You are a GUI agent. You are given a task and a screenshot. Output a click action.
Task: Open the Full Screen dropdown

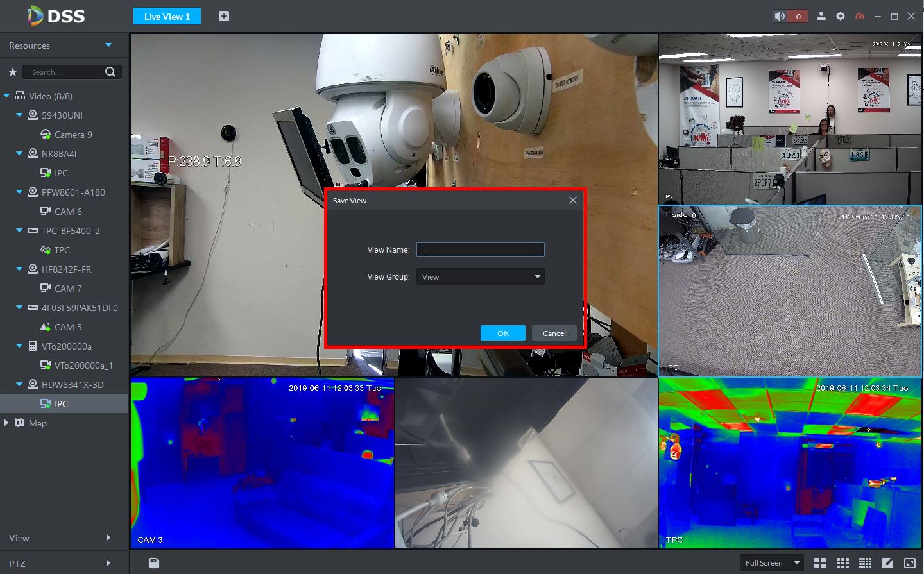point(772,562)
